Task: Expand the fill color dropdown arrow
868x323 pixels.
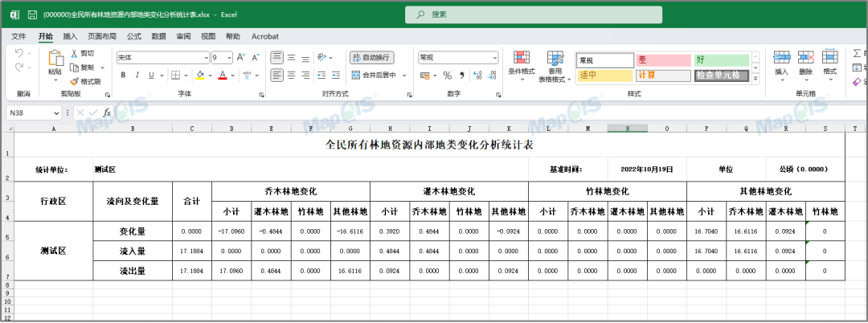Action: [211, 76]
